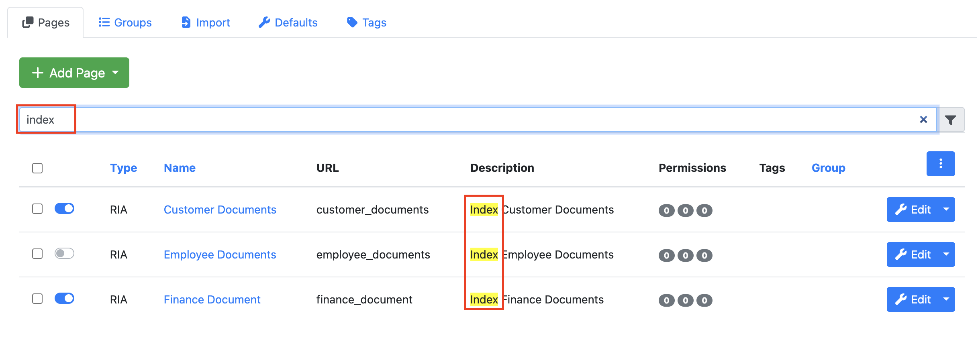
Task: Open the Tags tab with tag icon
Action: (366, 22)
